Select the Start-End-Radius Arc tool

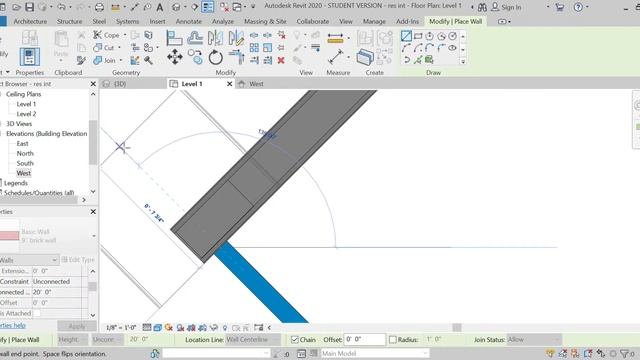[406, 48]
